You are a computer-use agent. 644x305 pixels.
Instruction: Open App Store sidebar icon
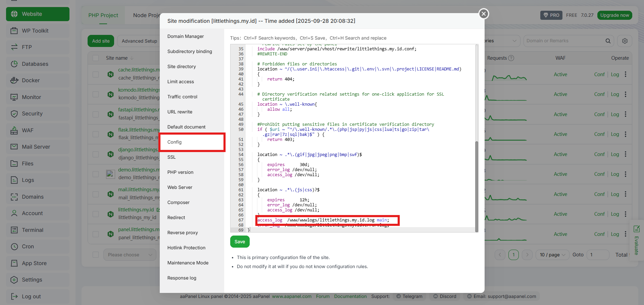[14, 263]
